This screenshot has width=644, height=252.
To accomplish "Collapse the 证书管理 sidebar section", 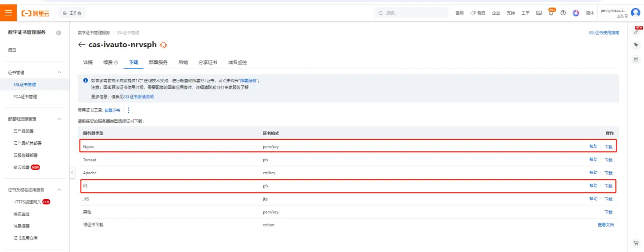I will (59, 73).
